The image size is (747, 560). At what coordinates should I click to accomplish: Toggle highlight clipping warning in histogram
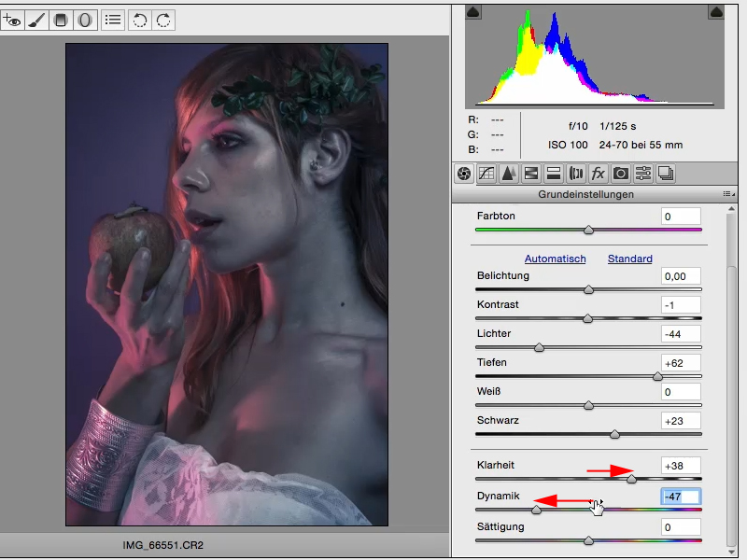tap(716, 11)
